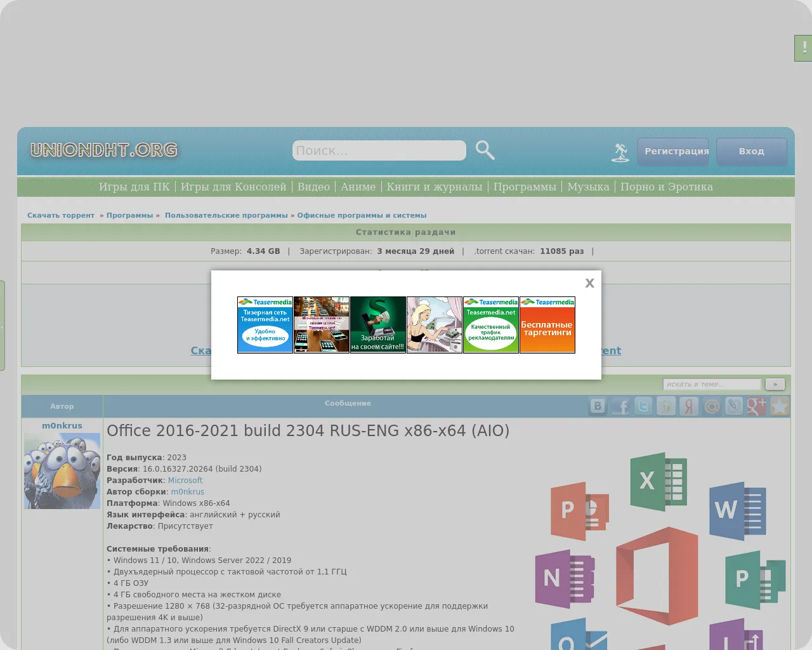Open the UNIONDHT.ORG site logo

[x=104, y=150]
